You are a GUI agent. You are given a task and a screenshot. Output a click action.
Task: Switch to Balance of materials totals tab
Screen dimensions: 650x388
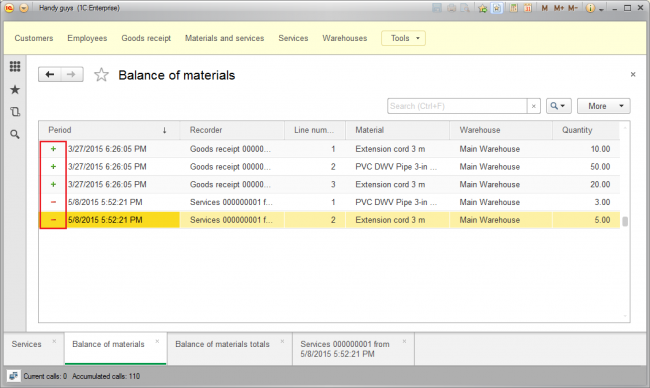tap(222, 344)
